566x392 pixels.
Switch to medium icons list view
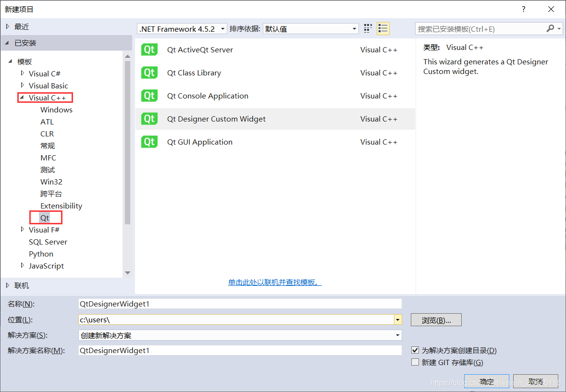[383, 28]
